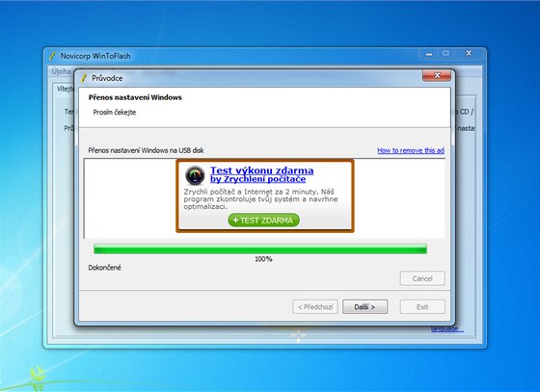The height and width of the screenshot is (392, 540).
Task: Minimize the Novicorp WinToFlash window
Action: point(429,54)
